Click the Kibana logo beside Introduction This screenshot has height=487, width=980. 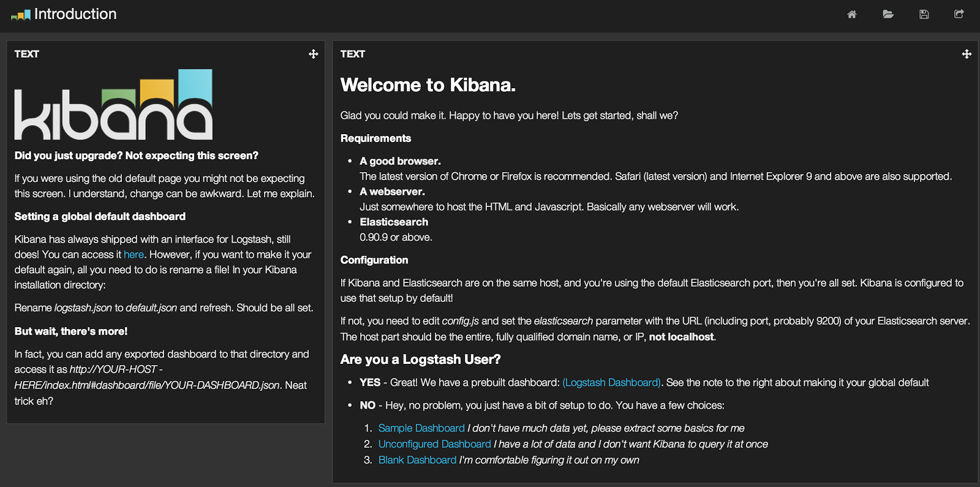click(21, 15)
